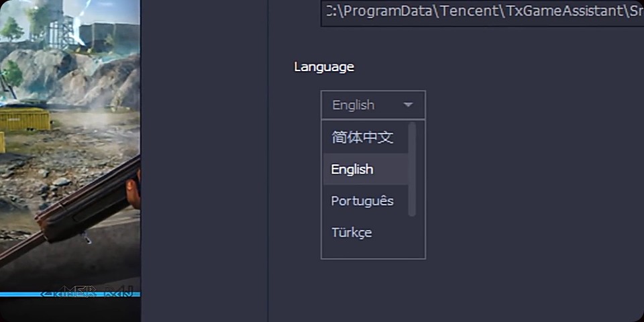
Task: Click the yellow shipping container in the artwork
Action: (25, 119)
